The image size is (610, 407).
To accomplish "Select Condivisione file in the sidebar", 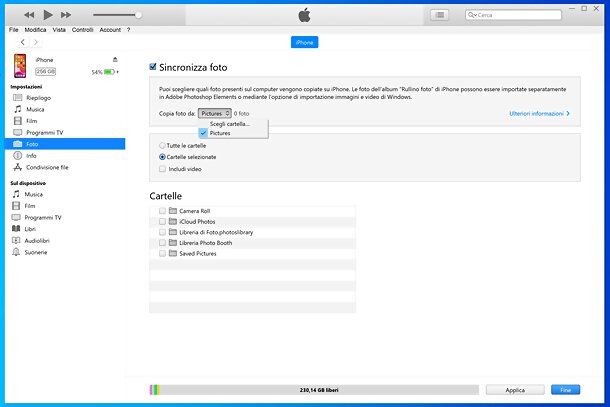I will 47,167.
